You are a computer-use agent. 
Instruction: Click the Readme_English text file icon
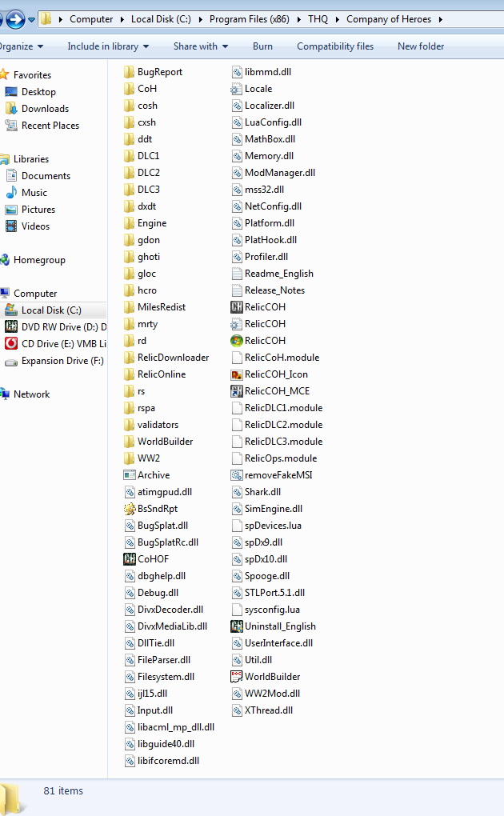pyautogui.click(x=236, y=274)
